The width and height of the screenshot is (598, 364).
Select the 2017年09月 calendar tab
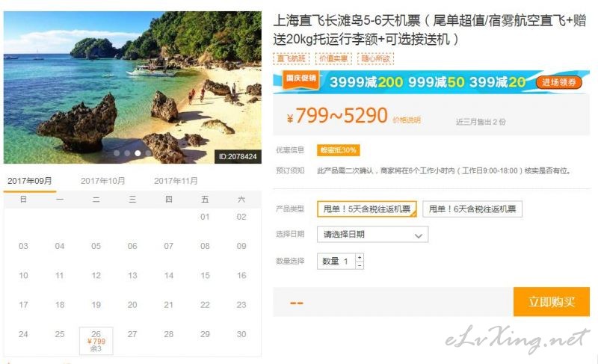pyautogui.click(x=30, y=181)
